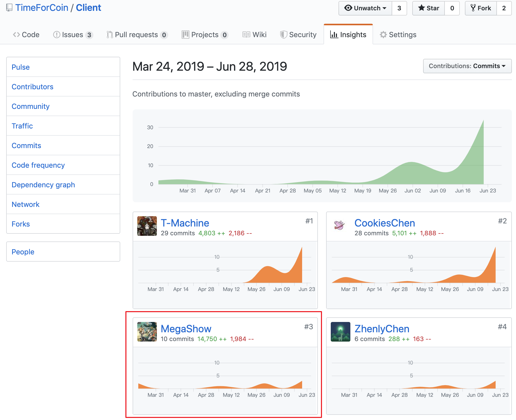Select the Insights tab
Viewport: 516px width, 420px height.
pos(348,35)
